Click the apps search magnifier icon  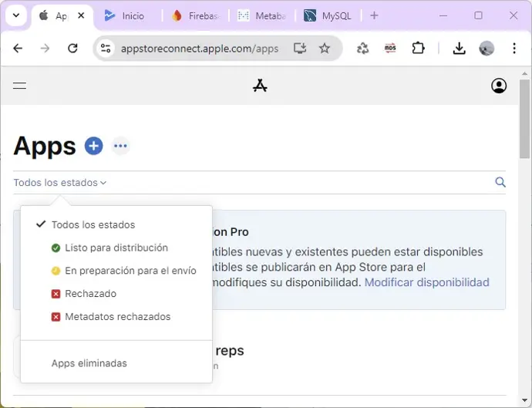click(x=500, y=182)
